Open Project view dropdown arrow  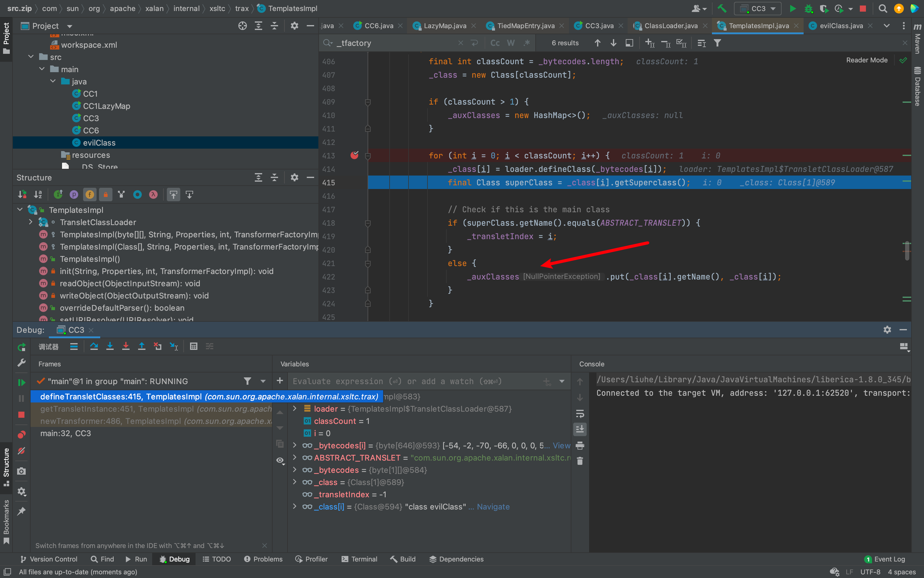pos(70,26)
